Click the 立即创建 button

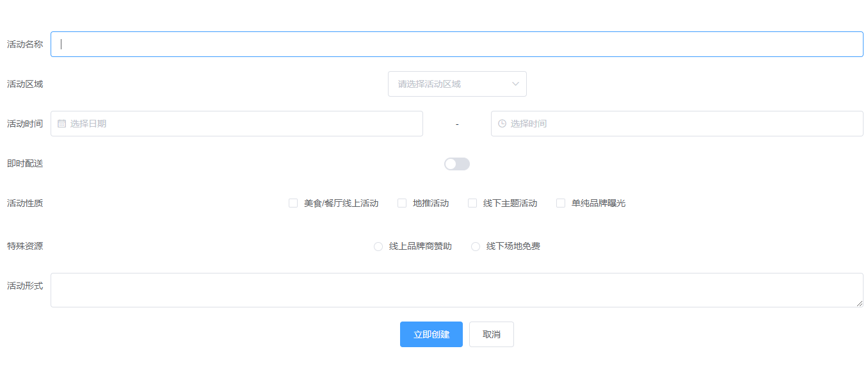[431, 334]
